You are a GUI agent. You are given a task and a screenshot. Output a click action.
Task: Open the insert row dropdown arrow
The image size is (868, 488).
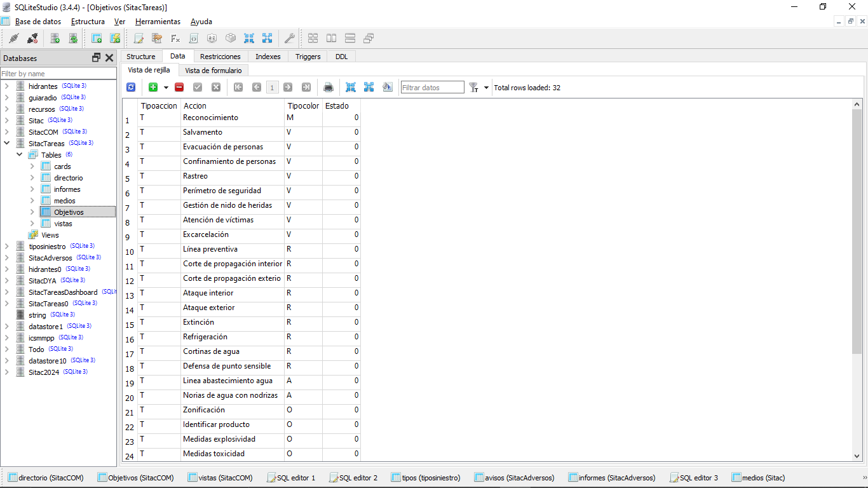[x=166, y=88]
